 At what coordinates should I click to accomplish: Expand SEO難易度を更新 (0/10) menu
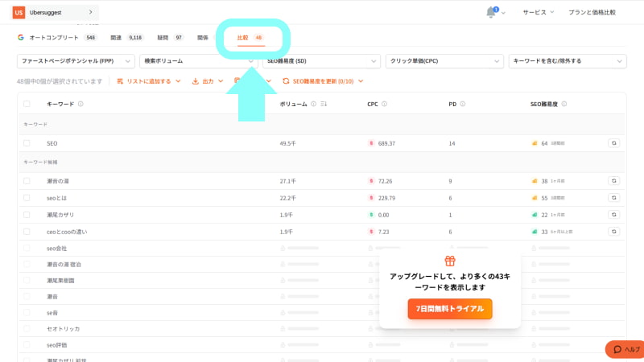pyautogui.click(x=323, y=81)
